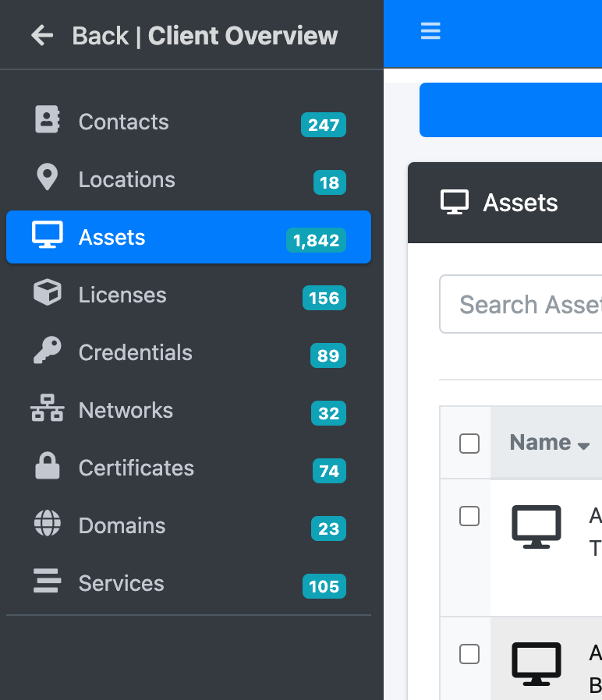Click the 1,842 assets count badge

tap(316, 240)
